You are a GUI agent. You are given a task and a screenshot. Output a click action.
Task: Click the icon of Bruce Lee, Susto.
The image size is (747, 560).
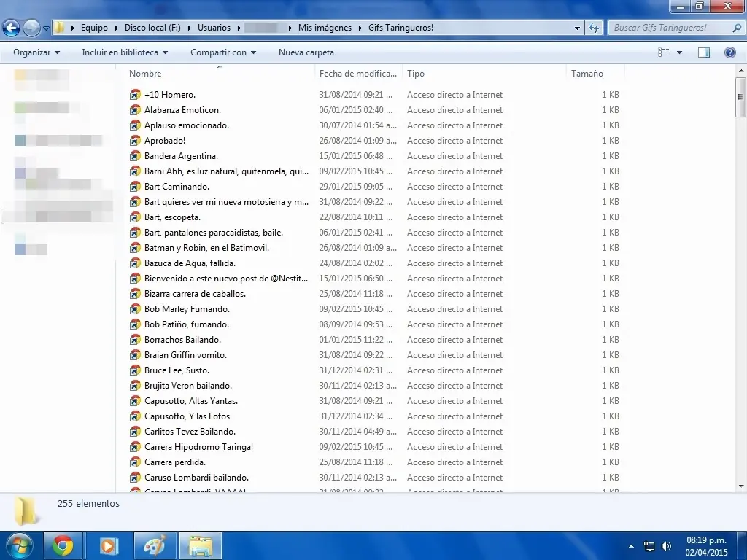[135, 370]
